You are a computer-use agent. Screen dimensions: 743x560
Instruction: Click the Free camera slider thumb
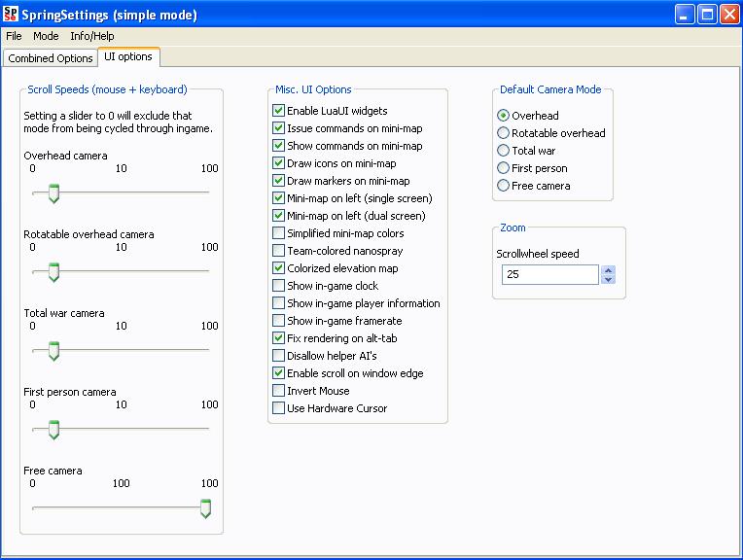point(205,508)
